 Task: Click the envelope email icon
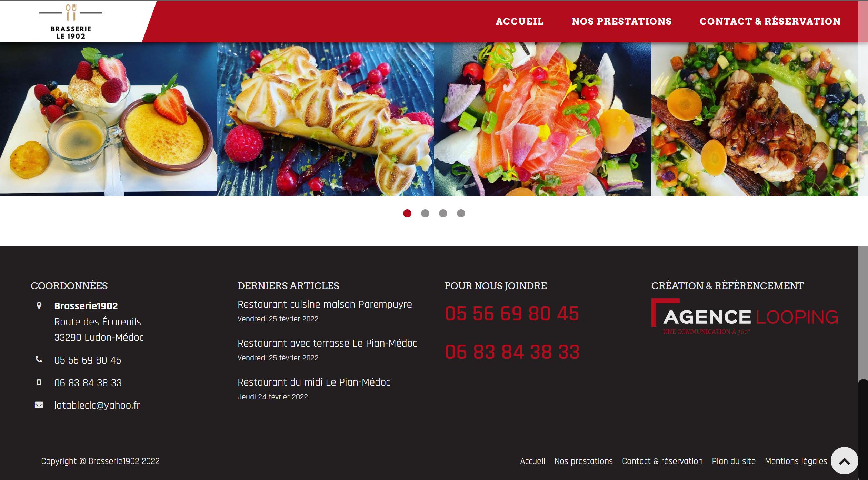coord(39,405)
